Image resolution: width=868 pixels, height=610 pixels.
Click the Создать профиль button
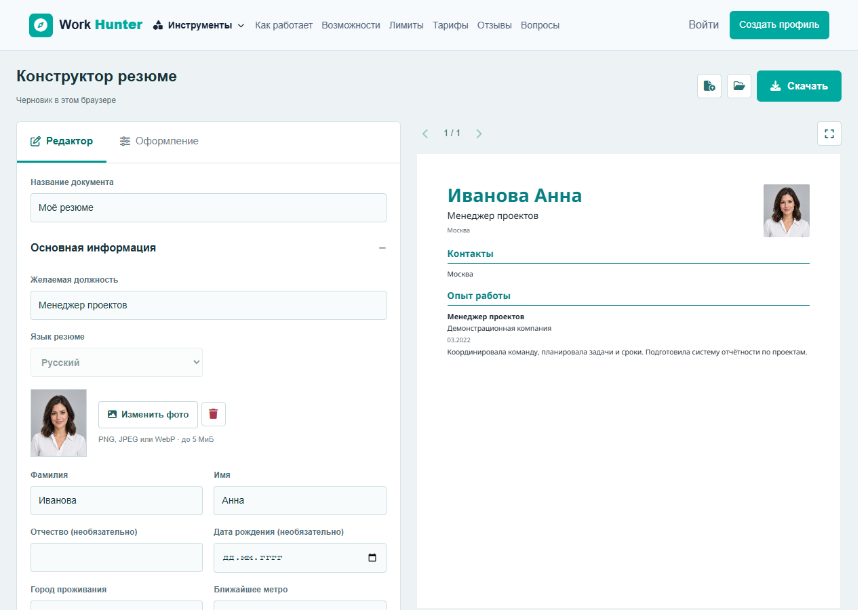[x=779, y=25]
